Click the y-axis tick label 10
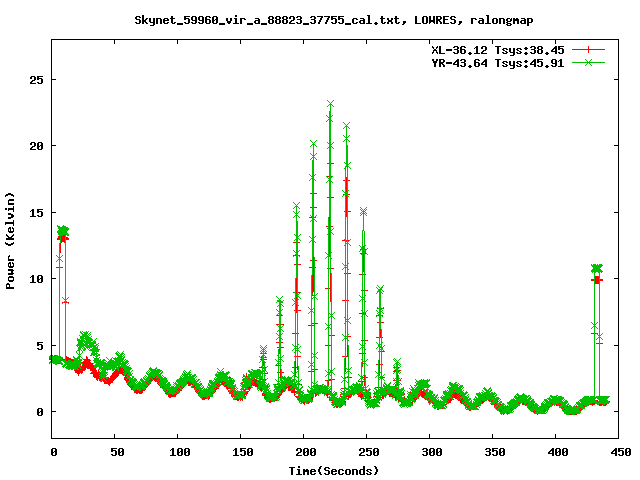This screenshot has width=640, height=480. click(36, 279)
